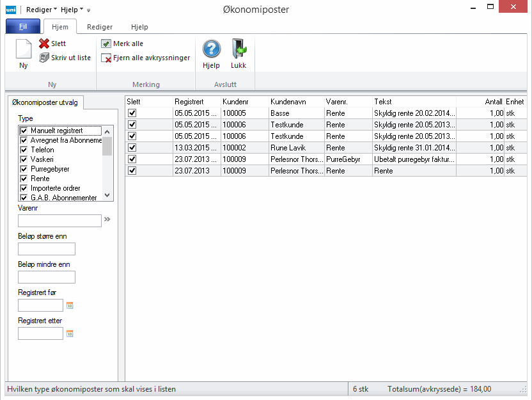Uncheck Slett checkbox for Rune Lavik row

click(132, 148)
